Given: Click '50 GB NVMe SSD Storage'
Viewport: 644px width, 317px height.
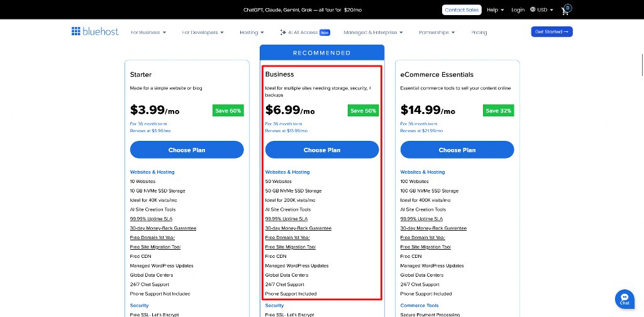Looking at the screenshot, I should point(293,191).
